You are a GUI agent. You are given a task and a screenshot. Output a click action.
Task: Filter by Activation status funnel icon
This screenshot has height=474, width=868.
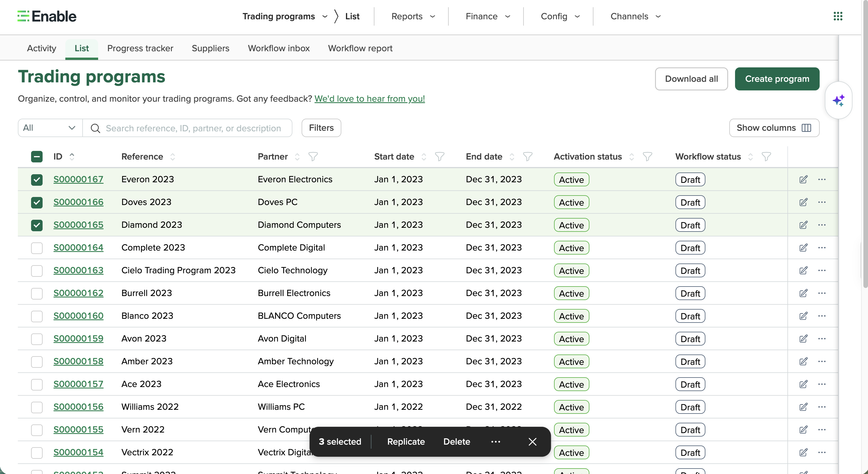(647, 157)
